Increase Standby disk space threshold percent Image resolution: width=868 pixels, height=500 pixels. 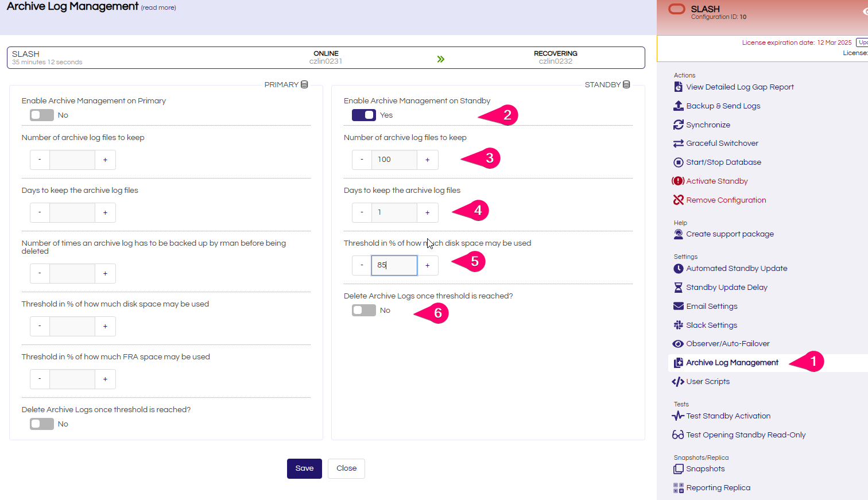pos(428,265)
